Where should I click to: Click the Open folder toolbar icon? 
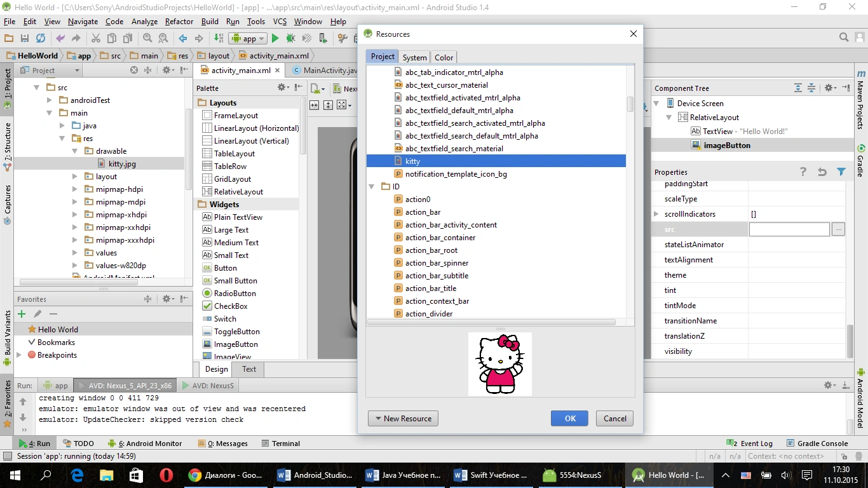coord(9,39)
